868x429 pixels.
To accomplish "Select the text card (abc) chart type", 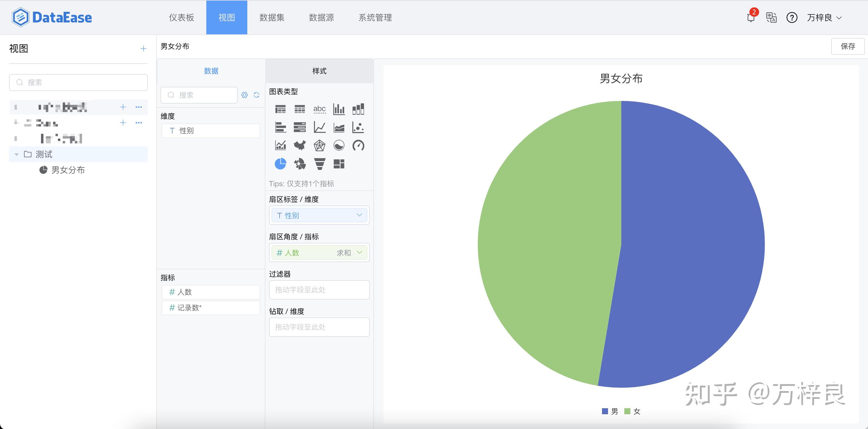I will 319,109.
